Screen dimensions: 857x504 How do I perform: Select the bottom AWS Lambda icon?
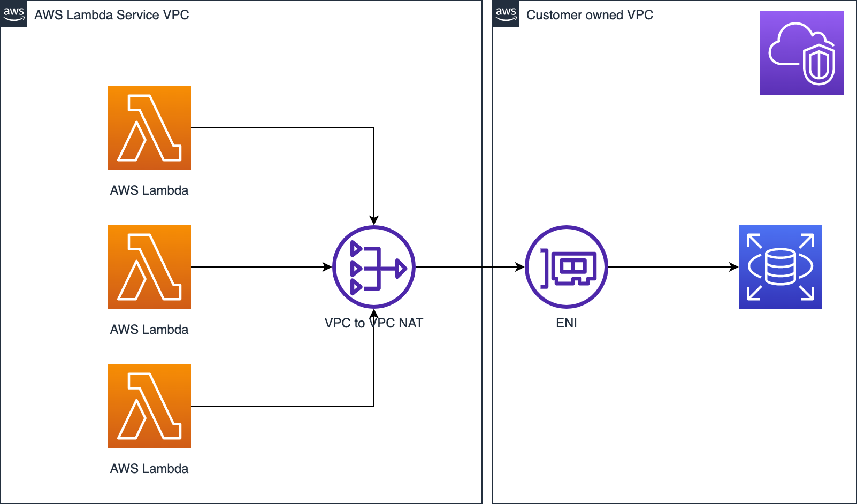click(149, 406)
